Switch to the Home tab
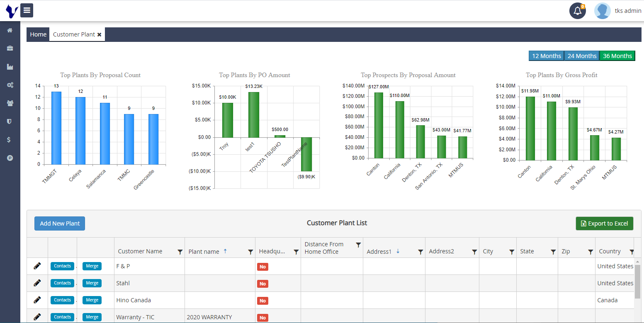This screenshot has width=644, height=323. point(38,34)
